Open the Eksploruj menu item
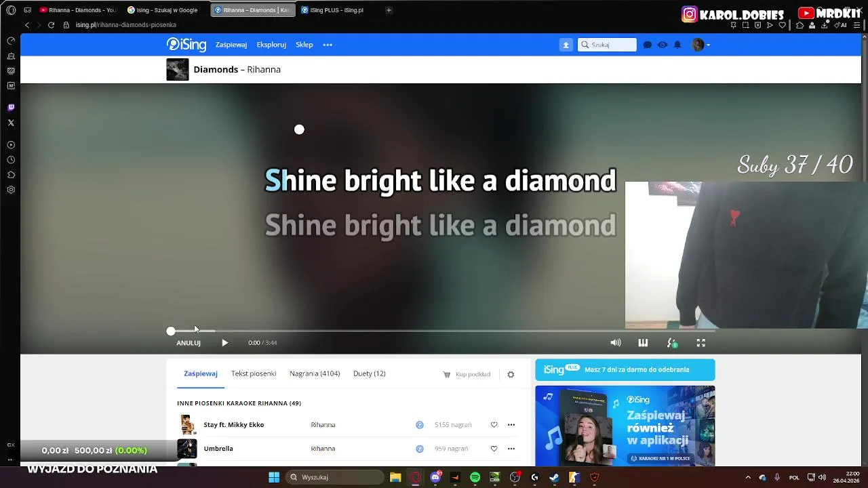The height and width of the screenshot is (488, 868). pos(271,45)
